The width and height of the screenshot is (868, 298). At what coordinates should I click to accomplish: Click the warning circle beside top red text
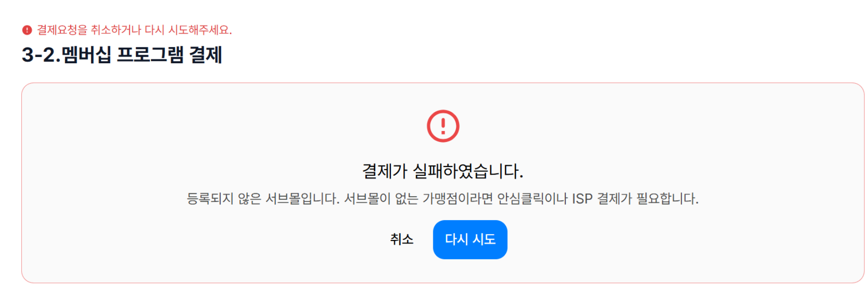pyautogui.click(x=27, y=30)
